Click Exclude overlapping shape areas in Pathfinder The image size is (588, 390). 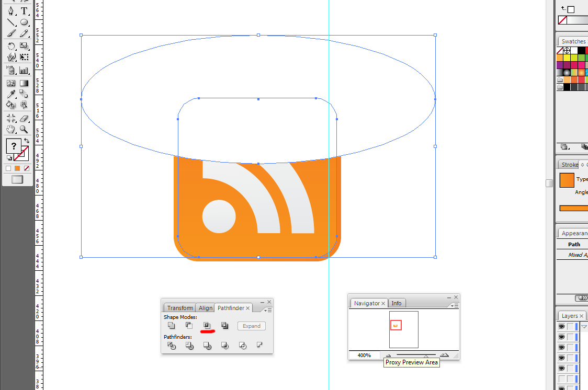(x=224, y=326)
